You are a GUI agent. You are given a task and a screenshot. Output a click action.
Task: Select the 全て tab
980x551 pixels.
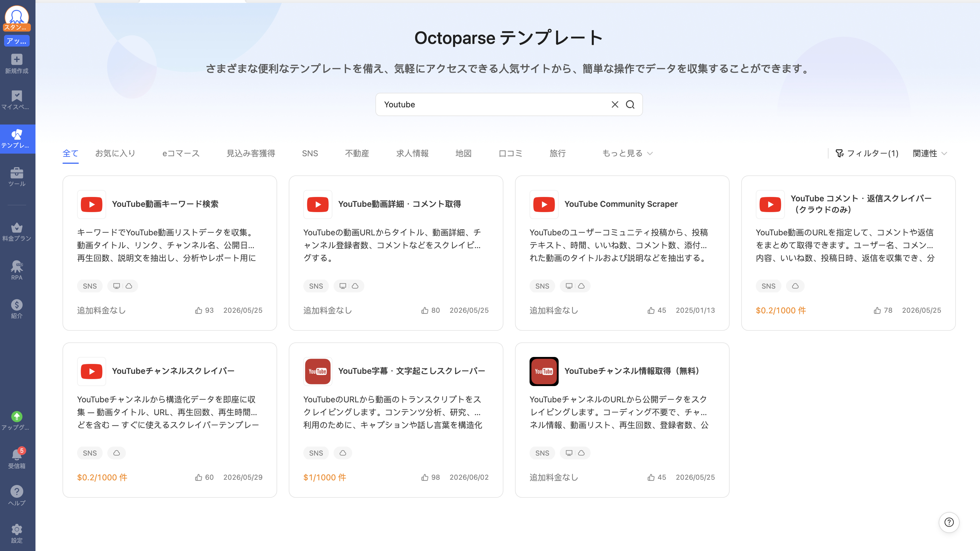[70, 153]
